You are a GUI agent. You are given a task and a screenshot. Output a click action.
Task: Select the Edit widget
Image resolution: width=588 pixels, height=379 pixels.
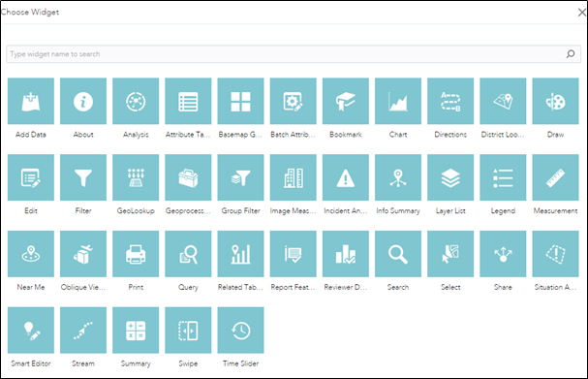tap(31, 177)
